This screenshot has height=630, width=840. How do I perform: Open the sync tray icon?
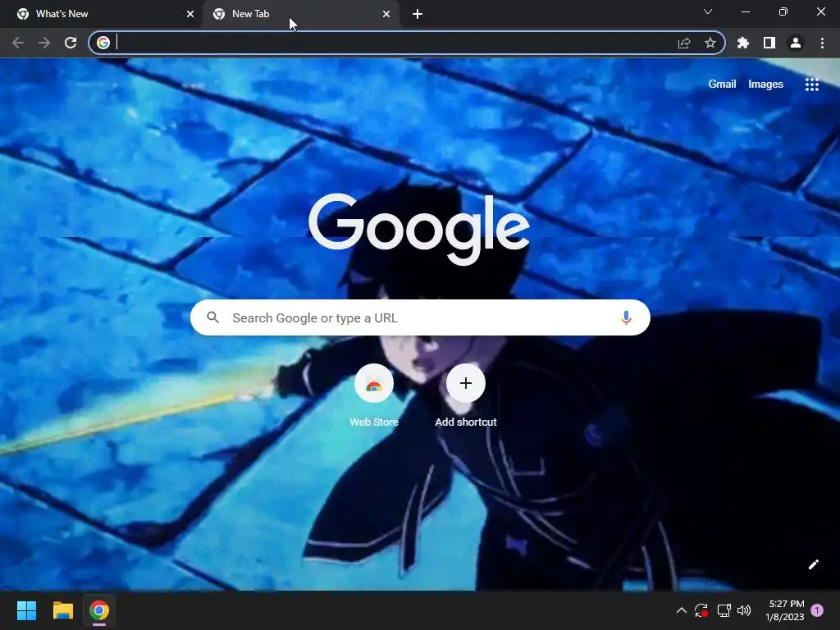pos(701,610)
